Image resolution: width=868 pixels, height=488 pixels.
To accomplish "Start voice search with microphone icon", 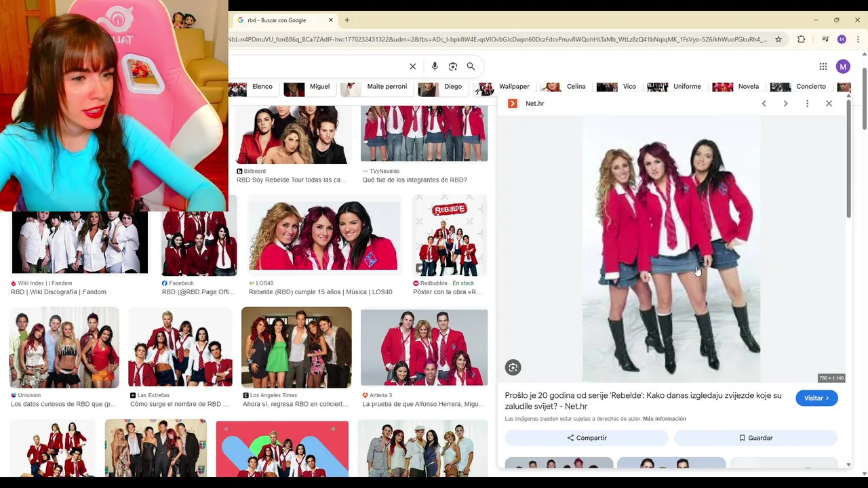I will (x=435, y=66).
